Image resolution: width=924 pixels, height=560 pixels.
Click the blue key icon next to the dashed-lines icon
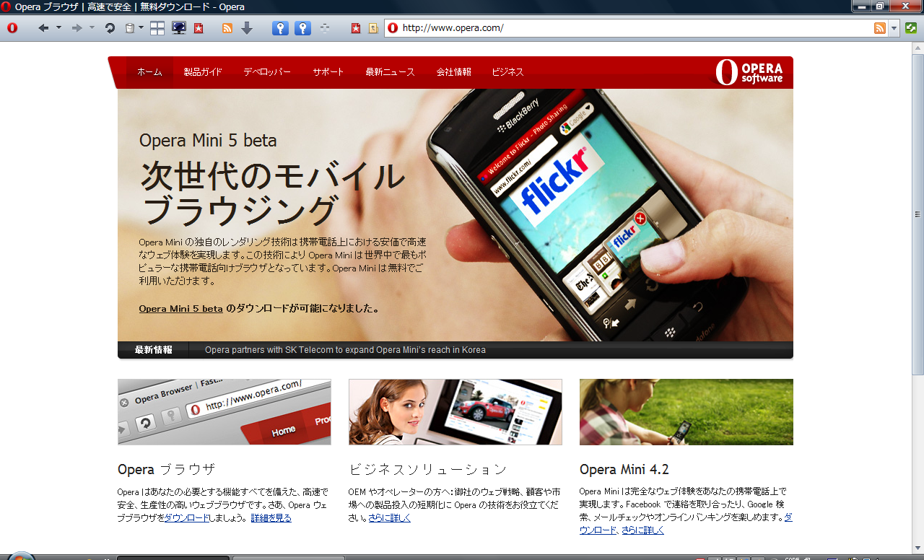click(303, 28)
